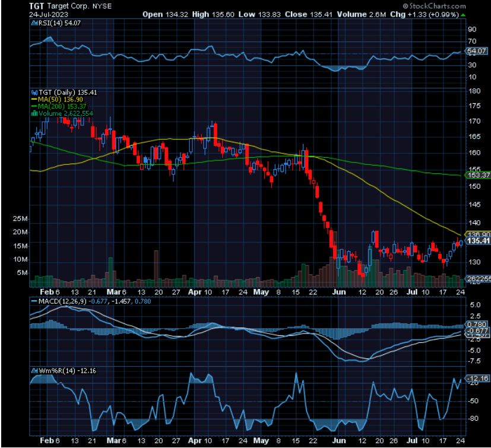Click the MACD(12,26,9) indicator icon
The image size is (491, 448).
34,301
